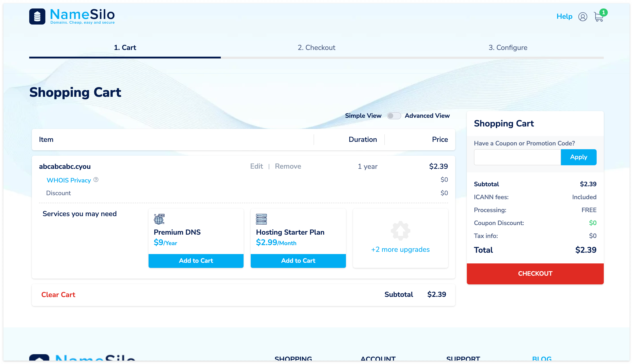Image resolution: width=633 pixels, height=364 pixels.
Task: Click the NameSilo logo icon
Action: click(37, 17)
